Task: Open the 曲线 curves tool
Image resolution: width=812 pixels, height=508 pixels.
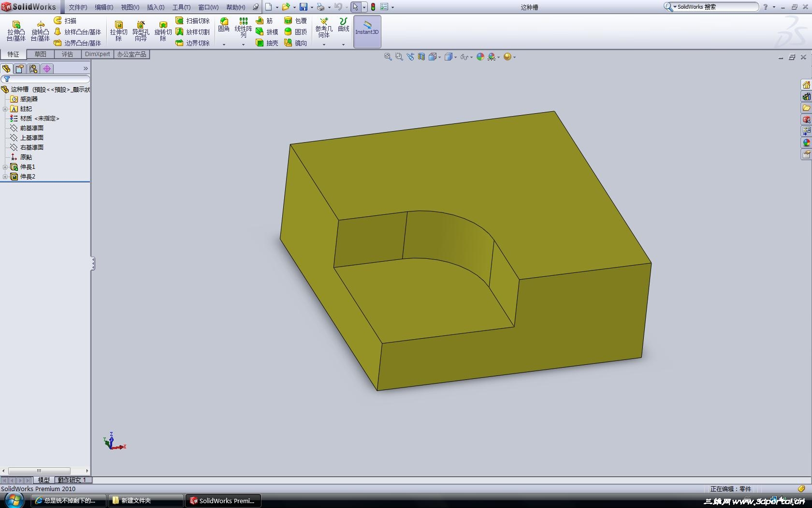Action: 343,25
